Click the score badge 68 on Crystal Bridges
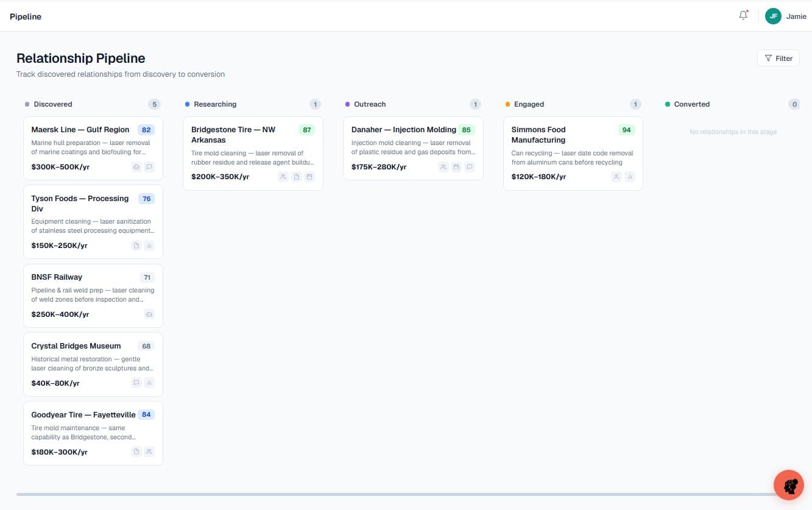Screen dimensions: 812x510 [x=146, y=346]
